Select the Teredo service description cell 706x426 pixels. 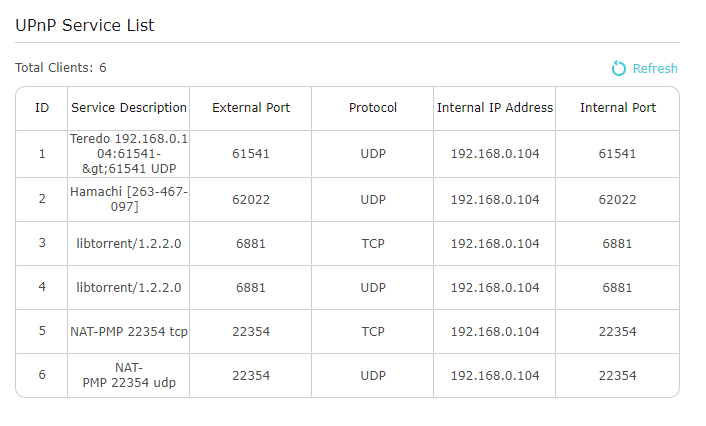coord(129,154)
